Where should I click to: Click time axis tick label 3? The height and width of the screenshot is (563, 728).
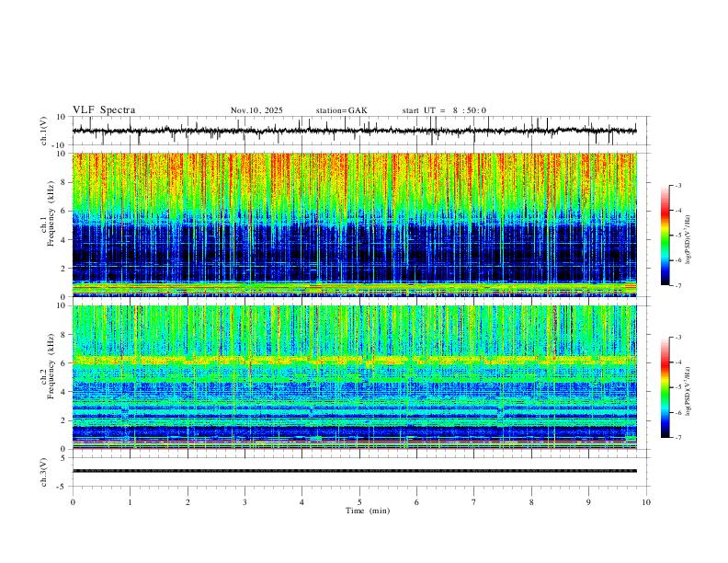click(x=245, y=502)
